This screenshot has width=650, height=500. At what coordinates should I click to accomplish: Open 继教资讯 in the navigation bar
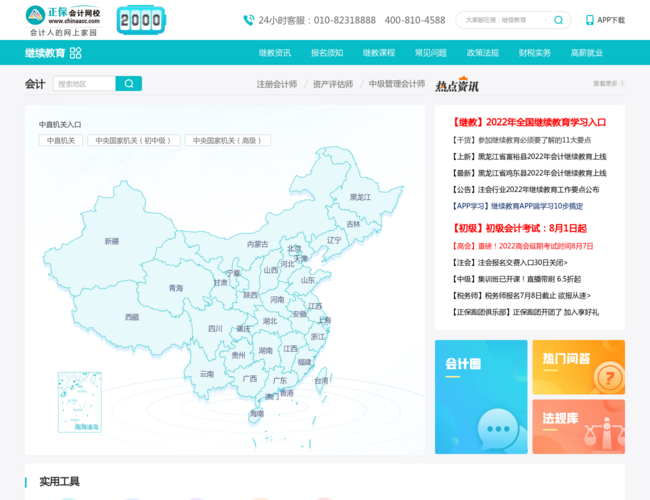pyautogui.click(x=275, y=53)
